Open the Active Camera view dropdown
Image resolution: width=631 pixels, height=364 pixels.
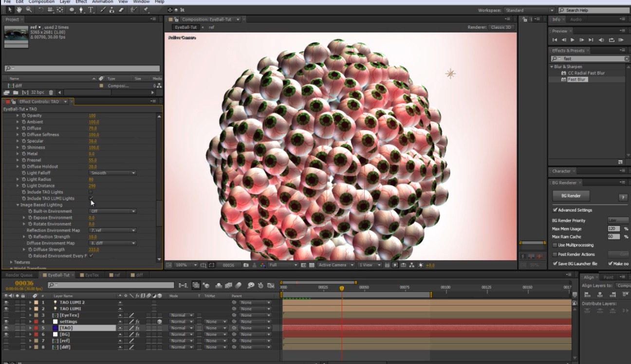[x=336, y=265]
